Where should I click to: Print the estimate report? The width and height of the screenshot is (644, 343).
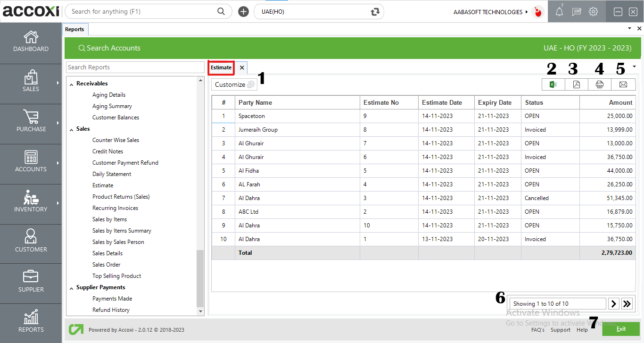tap(600, 84)
